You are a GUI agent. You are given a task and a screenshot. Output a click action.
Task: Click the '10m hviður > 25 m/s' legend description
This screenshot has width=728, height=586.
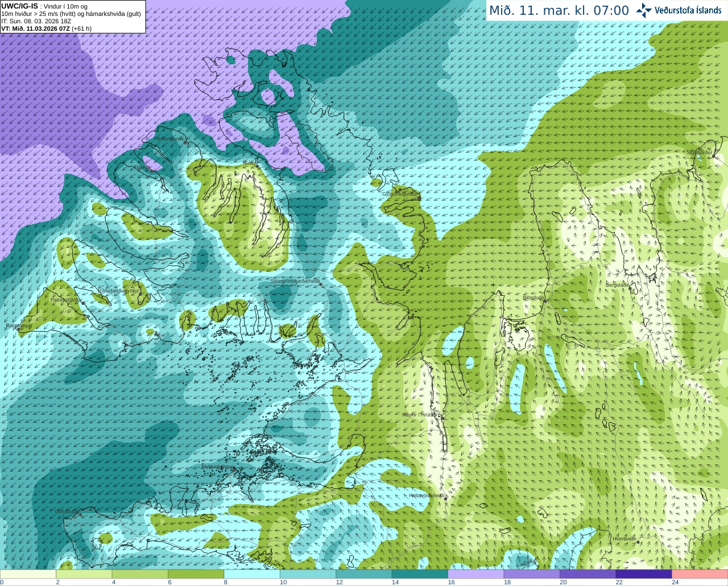coord(71,14)
